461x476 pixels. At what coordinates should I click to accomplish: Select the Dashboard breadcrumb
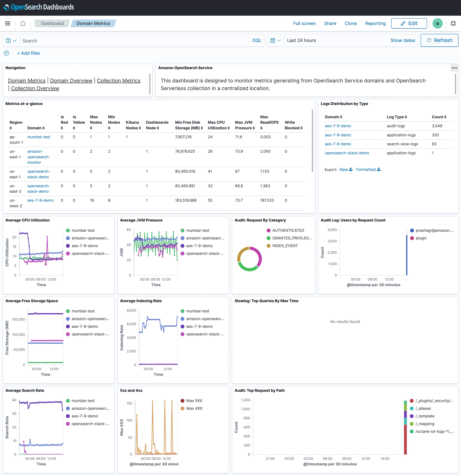click(x=52, y=23)
